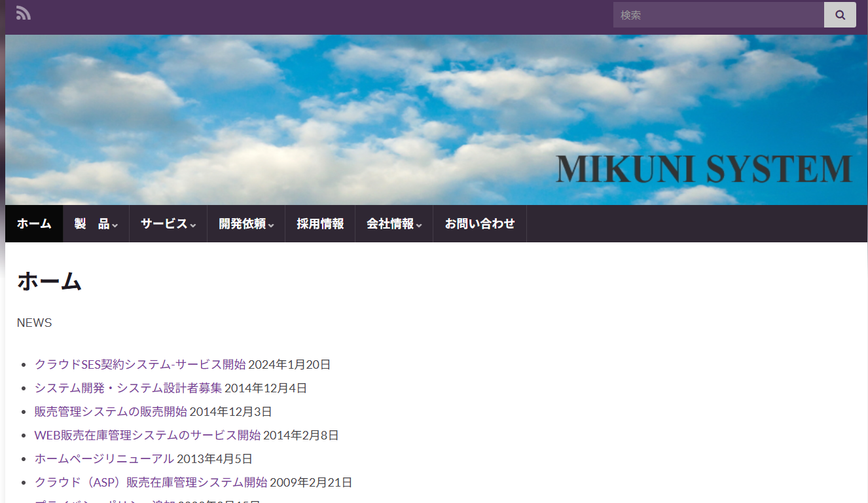Open the ホーム menu item

pyautogui.click(x=34, y=224)
